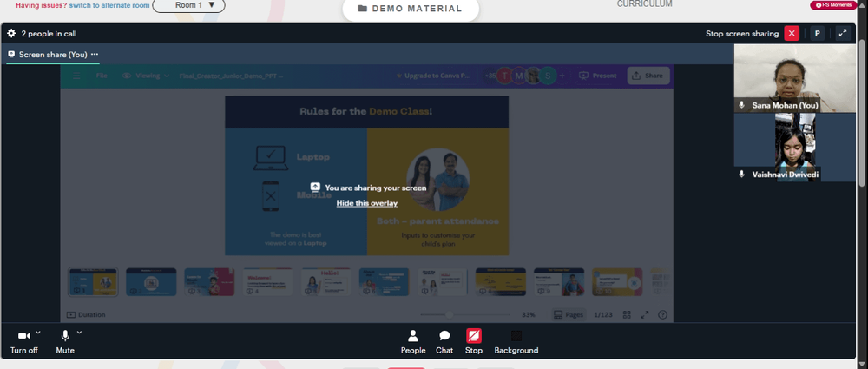The image size is (868, 369).
Task: Click Vaishnavi Dwivedi video tile
Action: tap(794, 148)
